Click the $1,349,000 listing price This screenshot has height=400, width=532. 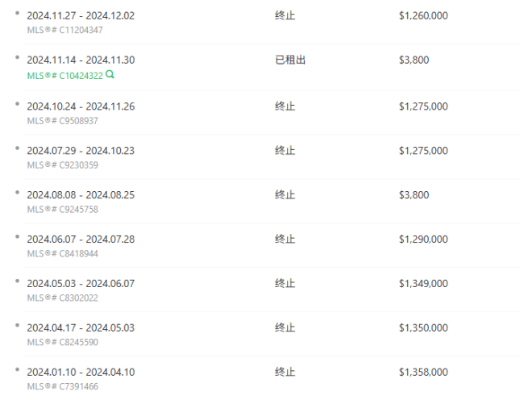pos(423,284)
